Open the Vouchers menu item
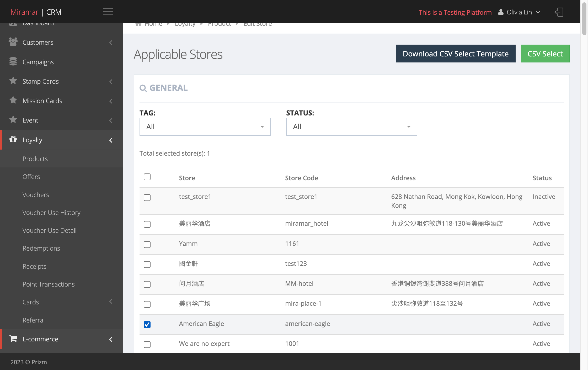 pos(36,195)
